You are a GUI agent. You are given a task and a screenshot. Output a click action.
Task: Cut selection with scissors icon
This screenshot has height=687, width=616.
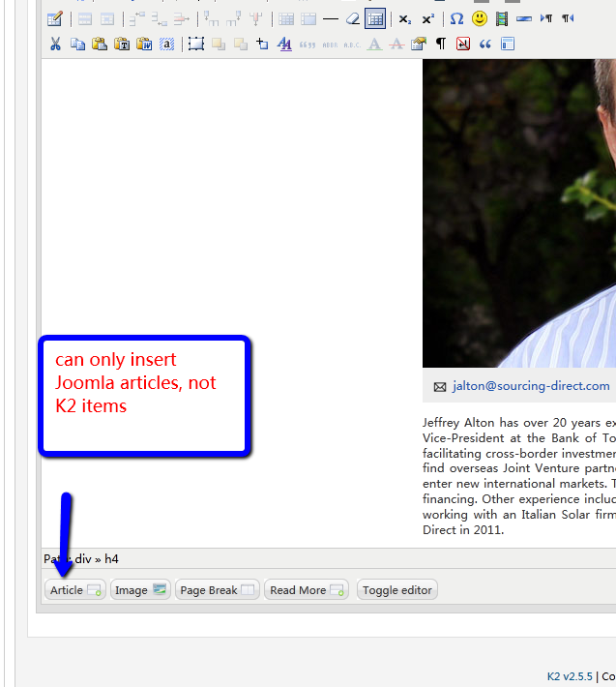pyautogui.click(x=55, y=44)
